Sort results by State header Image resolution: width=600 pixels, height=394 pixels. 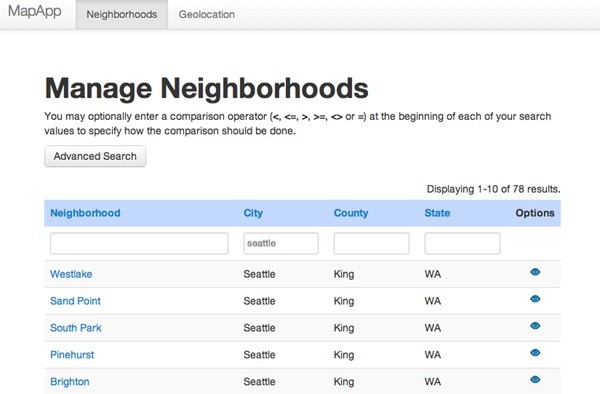point(437,213)
